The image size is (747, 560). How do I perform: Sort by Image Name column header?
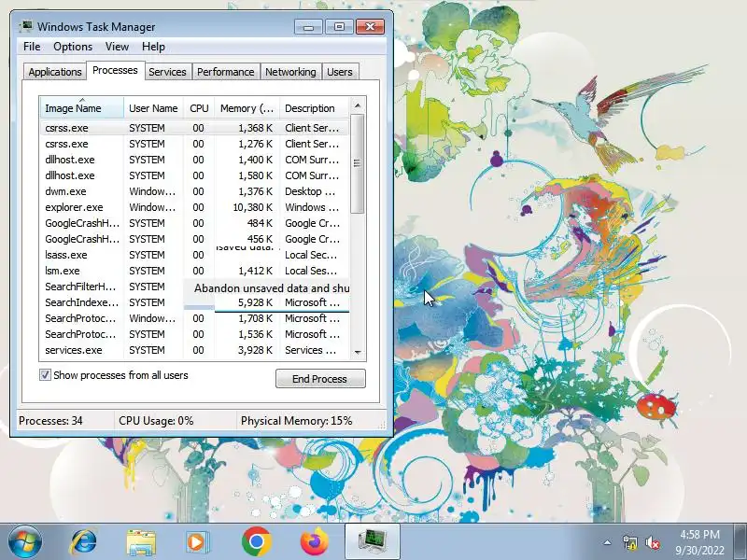(x=82, y=108)
